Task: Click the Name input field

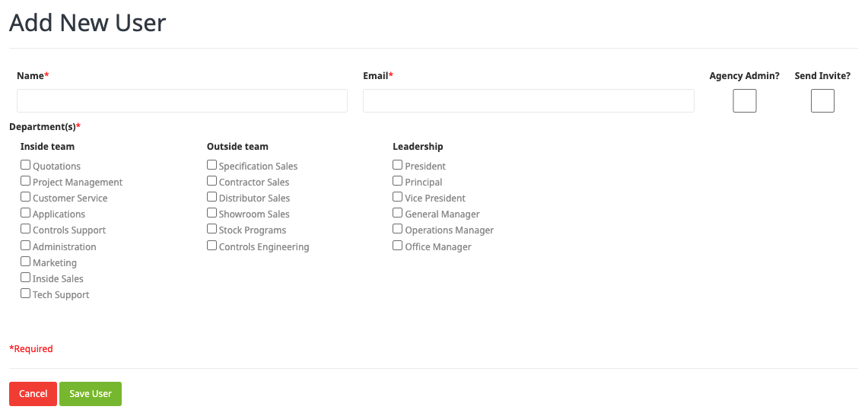Action: click(182, 100)
